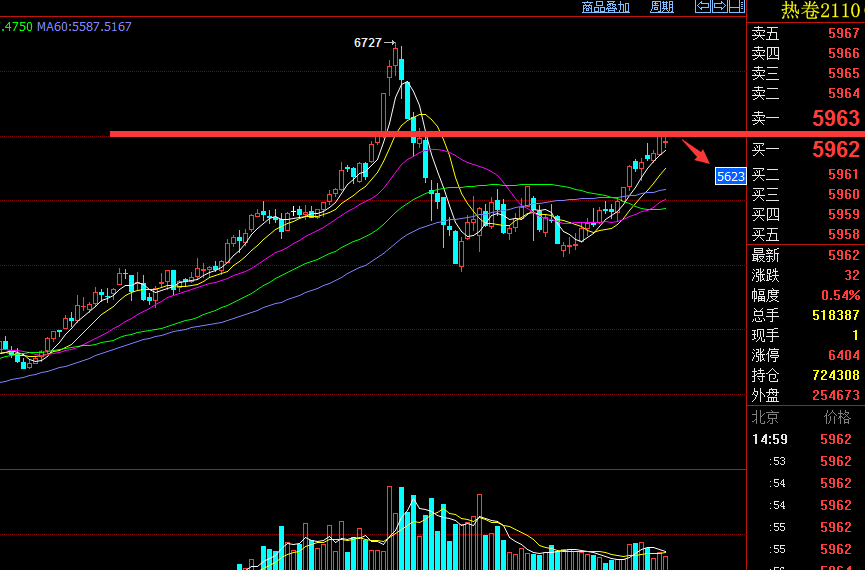
Task: Select the 卖一 ask price 5963
Action: (835, 118)
